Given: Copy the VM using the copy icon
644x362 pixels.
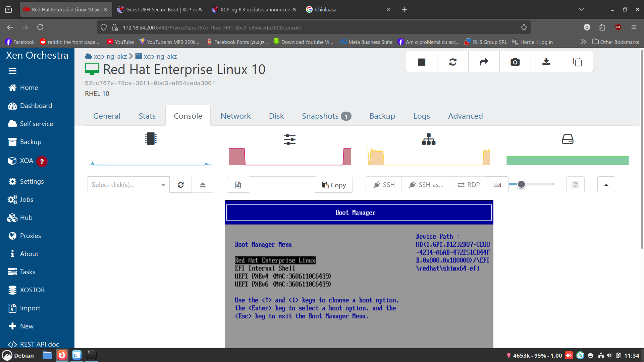Looking at the screenshot, I should tap(578, 62).
